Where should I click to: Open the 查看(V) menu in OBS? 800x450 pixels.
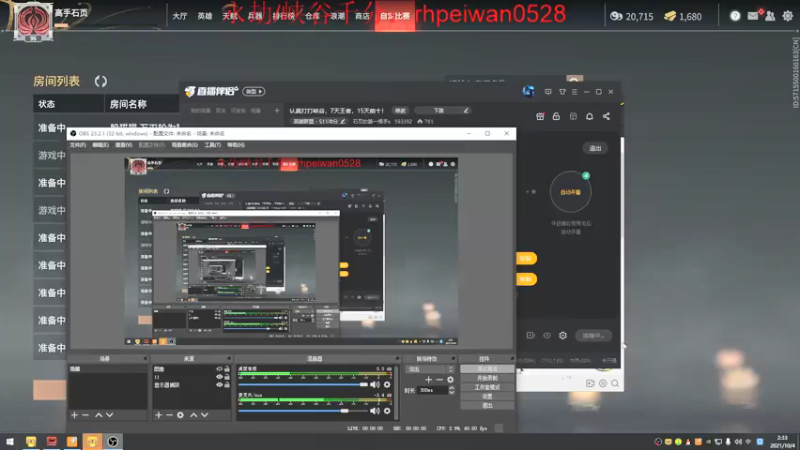[123, 145]
